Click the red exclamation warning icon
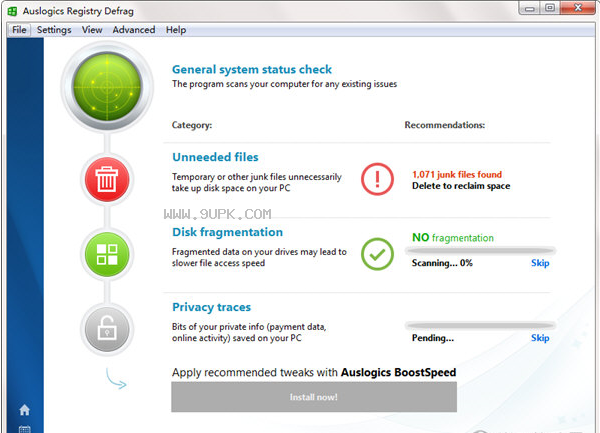This screenshot has height=433, width=600. click(377, 179)
